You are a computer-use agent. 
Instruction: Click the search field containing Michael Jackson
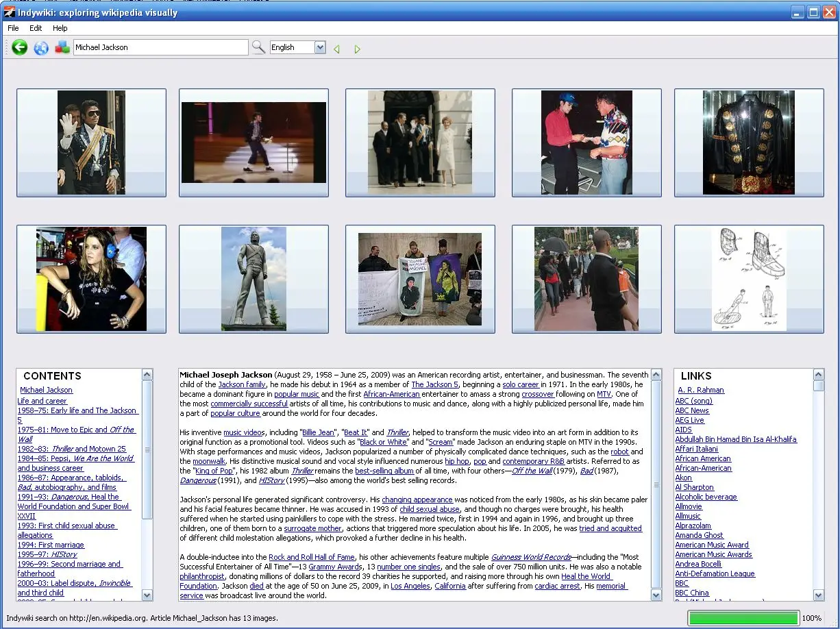(x=160, y=47)
